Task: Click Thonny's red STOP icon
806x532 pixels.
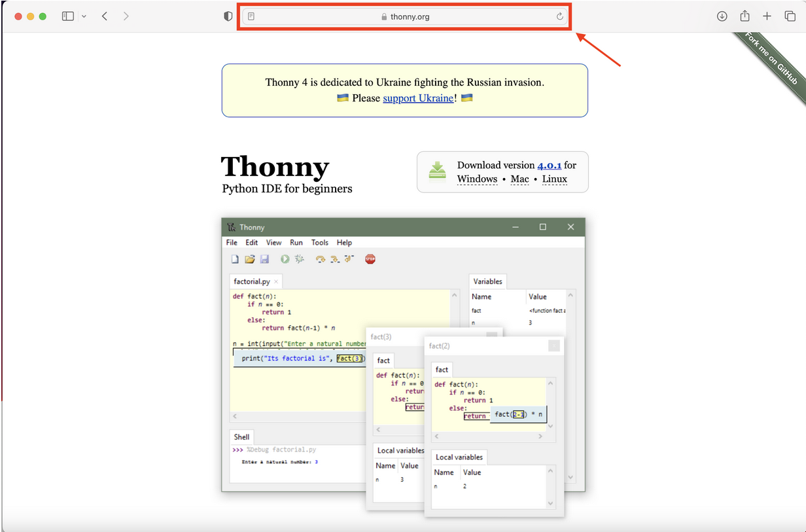Action: pyautogui.click(x=370, y=259)
